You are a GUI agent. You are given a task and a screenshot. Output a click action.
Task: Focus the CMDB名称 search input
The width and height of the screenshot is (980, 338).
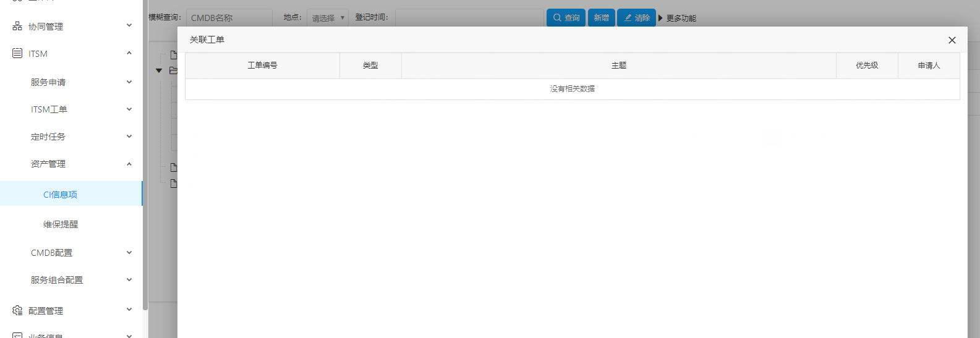(x=229, y=18)
